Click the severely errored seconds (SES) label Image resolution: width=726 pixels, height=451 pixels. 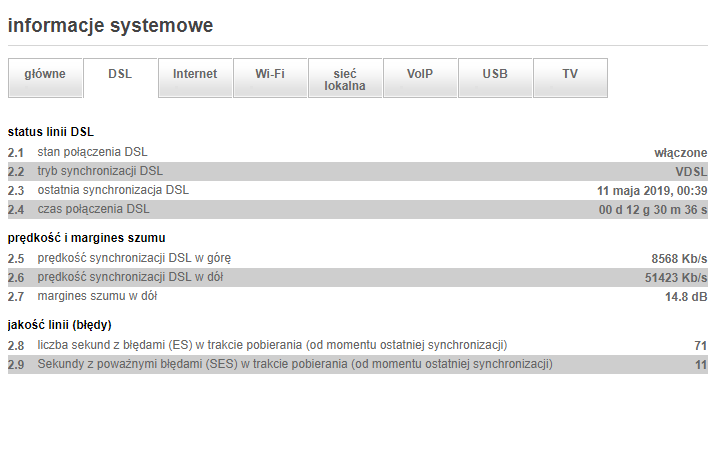pos(295,364)
